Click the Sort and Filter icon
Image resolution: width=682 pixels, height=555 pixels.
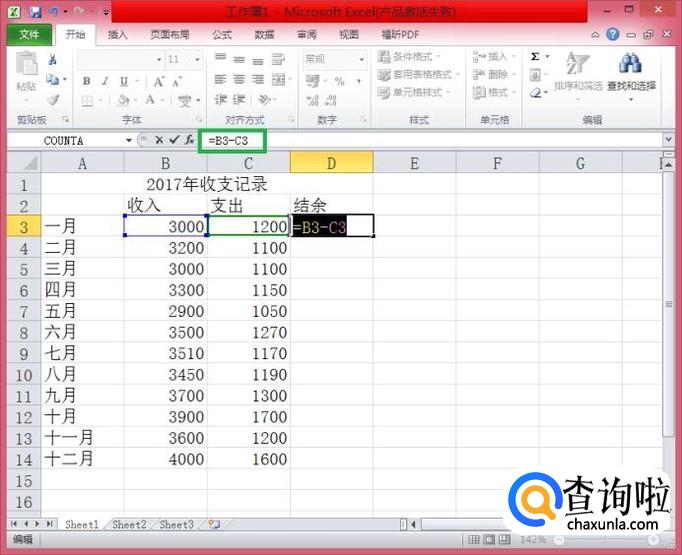578,64
